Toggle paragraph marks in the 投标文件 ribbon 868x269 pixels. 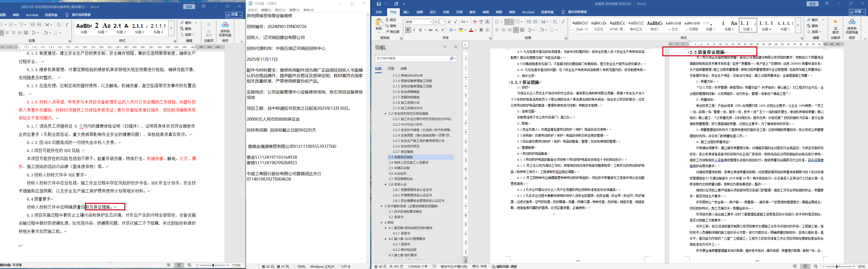[563, 22]
